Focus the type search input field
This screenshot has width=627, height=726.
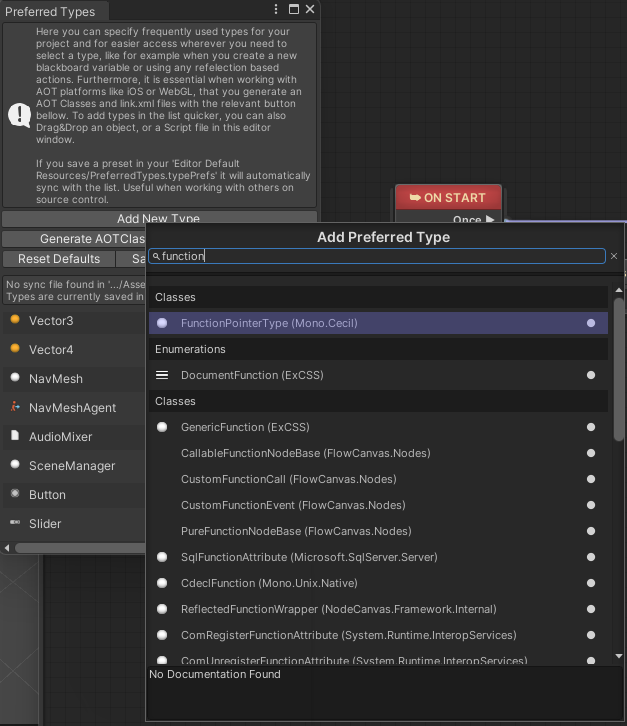click(x=377, y=256)
